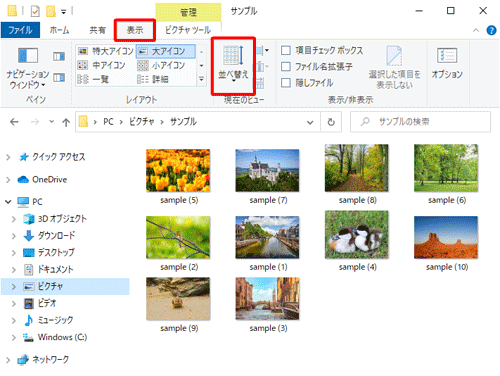Open the 並べ替え sort menu

tap(233, 65)
